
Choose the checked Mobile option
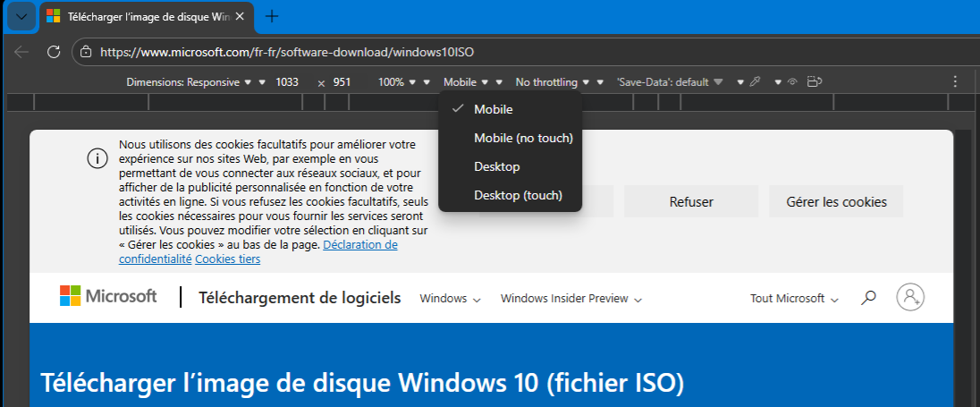point(511,109)
